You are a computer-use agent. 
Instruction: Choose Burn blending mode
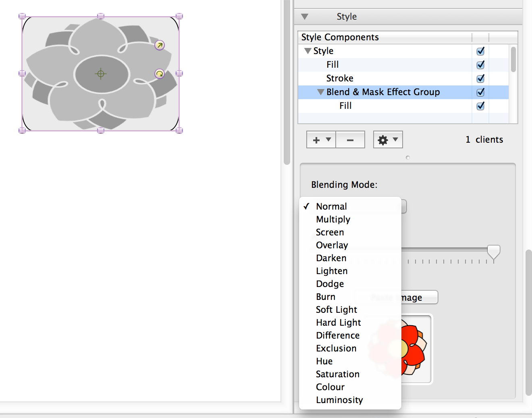click(350, 297)
